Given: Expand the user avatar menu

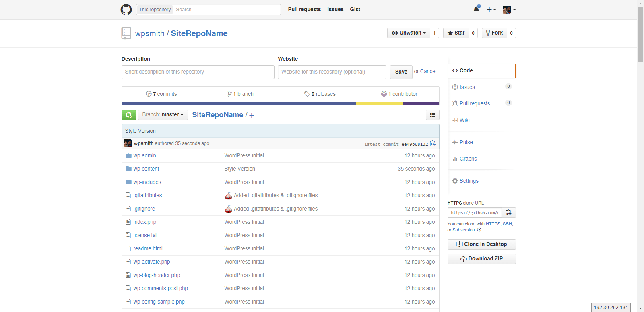Looking at the screenshot, I should [x=509, y=10].
